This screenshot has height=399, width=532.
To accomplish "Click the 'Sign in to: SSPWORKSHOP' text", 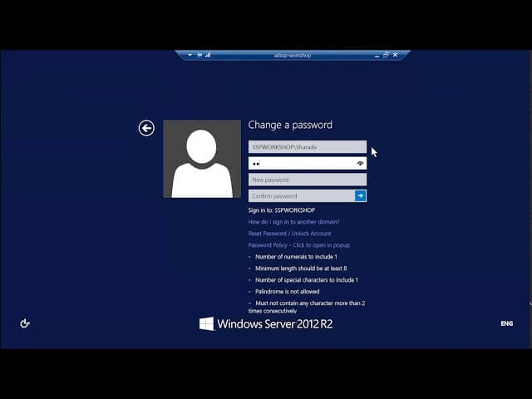I will pyautogui.click(x=282, y=210).
